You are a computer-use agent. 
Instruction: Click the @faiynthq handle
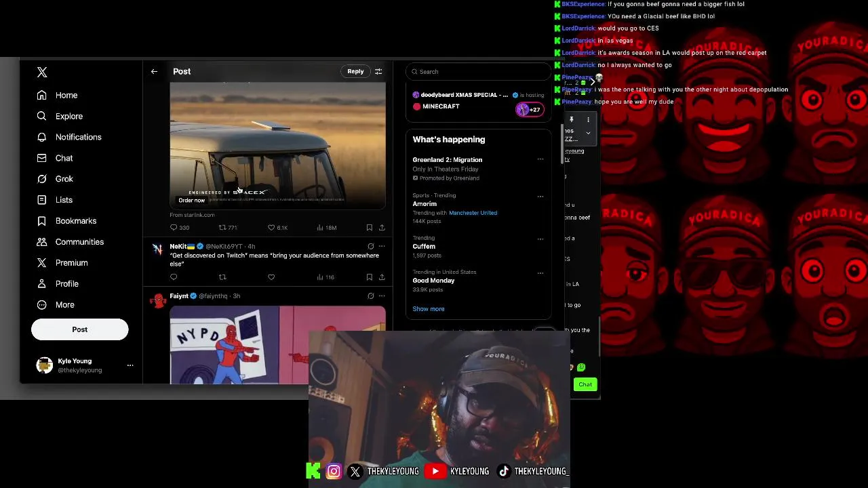213,296
